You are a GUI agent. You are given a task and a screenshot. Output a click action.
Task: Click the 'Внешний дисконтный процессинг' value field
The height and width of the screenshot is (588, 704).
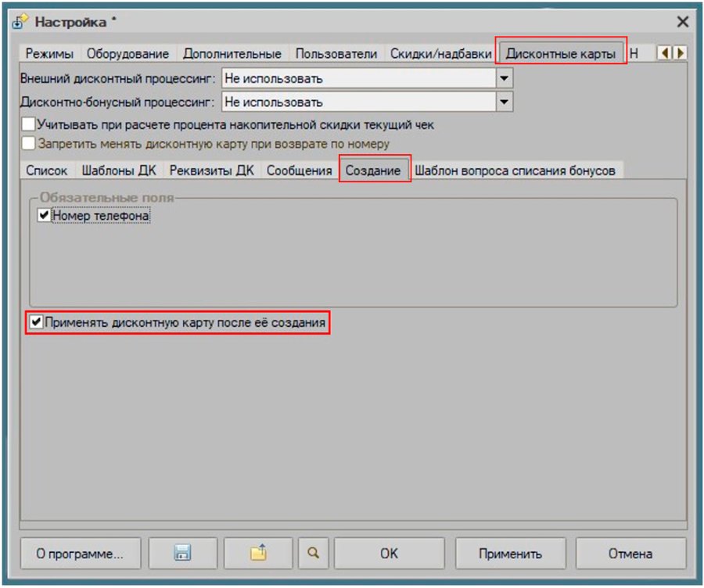click(359, 78)
